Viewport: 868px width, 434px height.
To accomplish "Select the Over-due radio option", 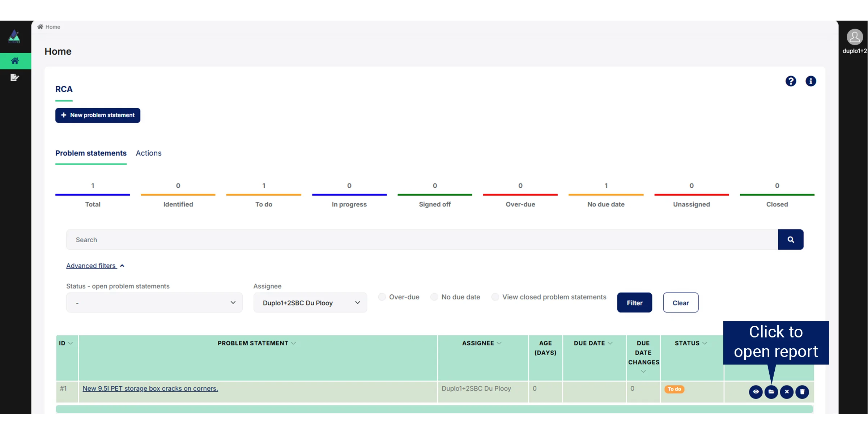I will 382,297.
